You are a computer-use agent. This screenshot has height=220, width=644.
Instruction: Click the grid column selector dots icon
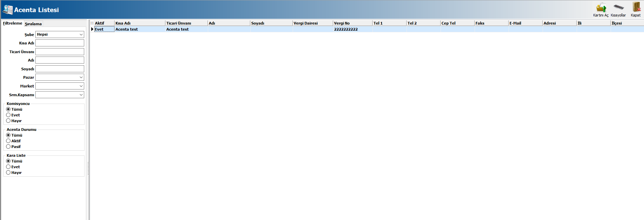[92, 23]
